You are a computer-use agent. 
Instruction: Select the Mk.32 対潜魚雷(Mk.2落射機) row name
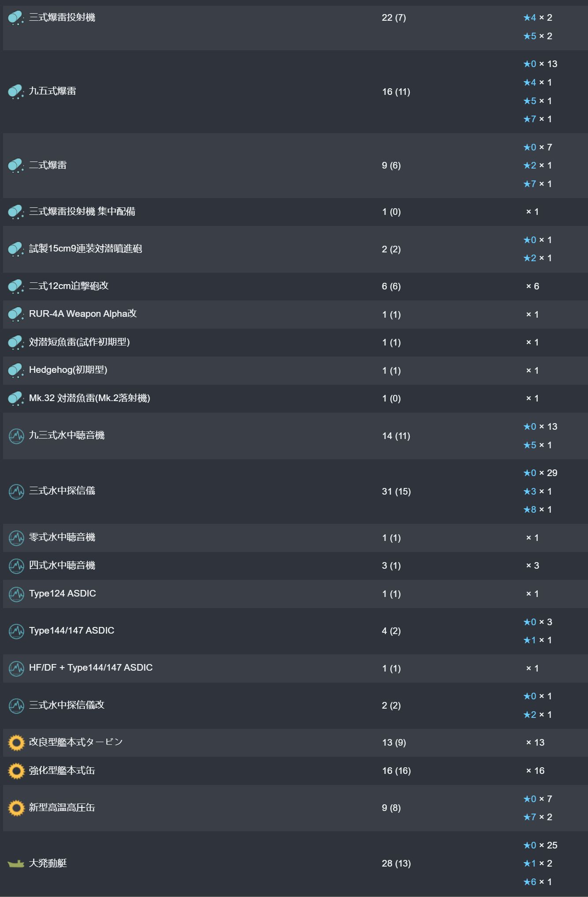(90, 398)
